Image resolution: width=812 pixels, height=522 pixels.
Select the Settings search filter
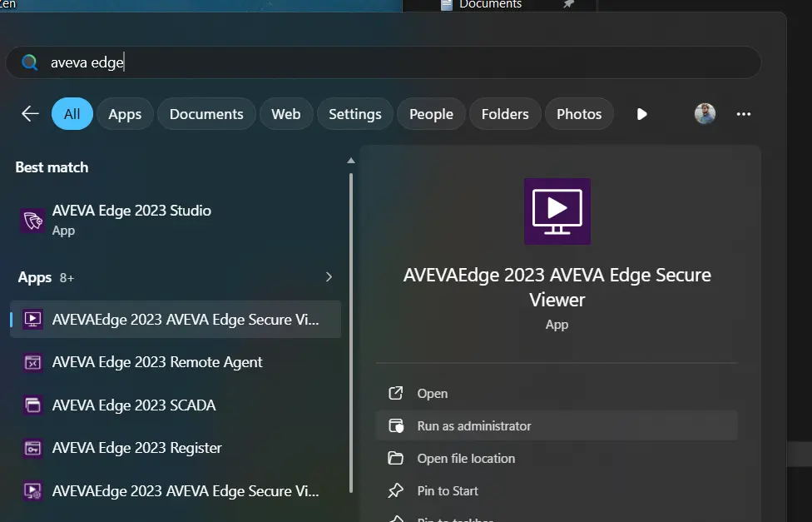[354, 113]
